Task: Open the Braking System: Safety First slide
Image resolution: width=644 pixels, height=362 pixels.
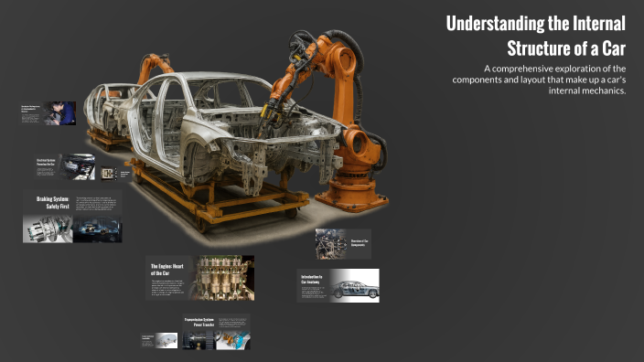Action: (x=72, y=217)
